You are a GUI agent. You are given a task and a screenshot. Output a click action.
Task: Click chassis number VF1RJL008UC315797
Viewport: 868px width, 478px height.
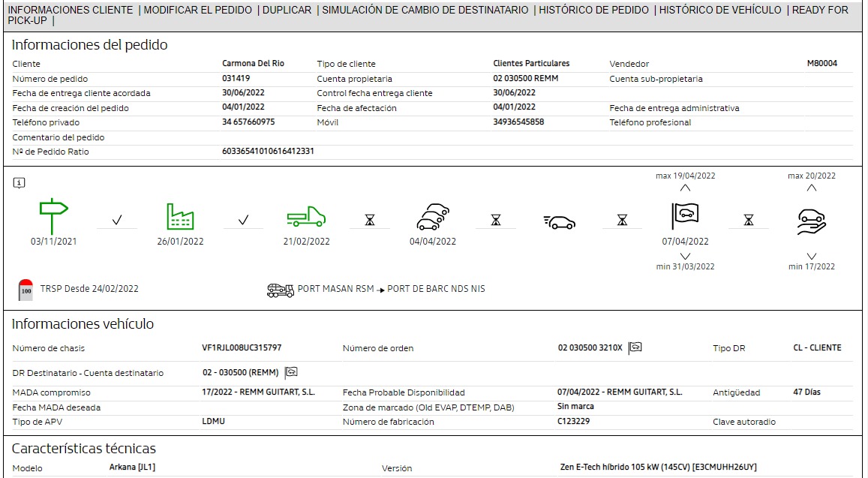click(x=242, y=347)
